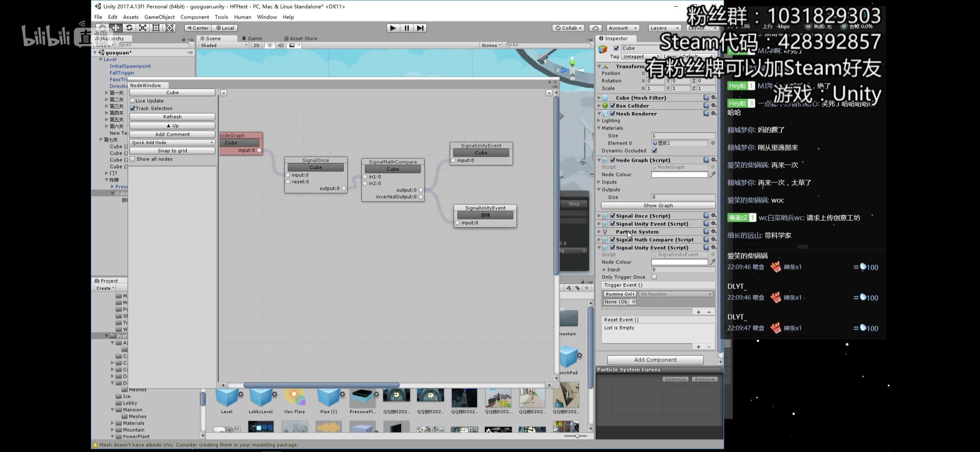Open the GameObject menu

pyautogui.click(x=159, y=17)
